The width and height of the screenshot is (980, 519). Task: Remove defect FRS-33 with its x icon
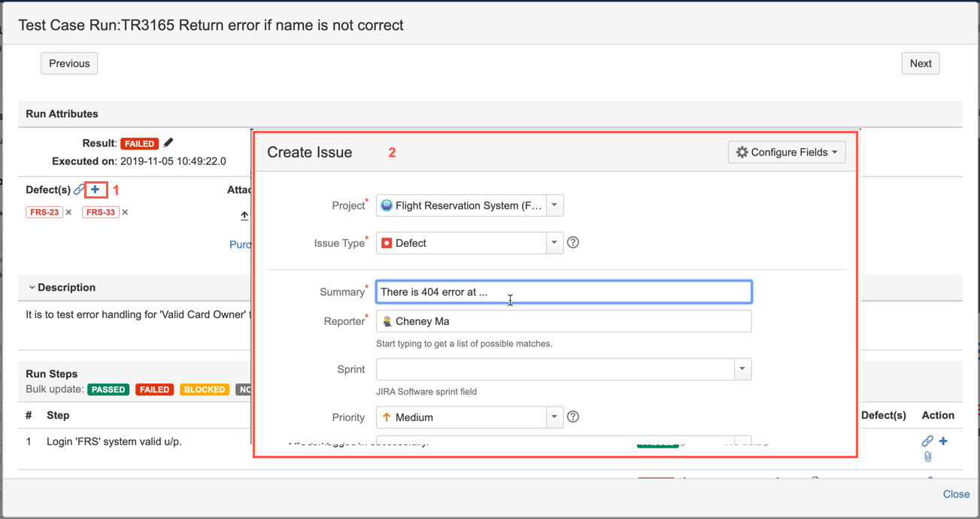(x=125, y=212)
